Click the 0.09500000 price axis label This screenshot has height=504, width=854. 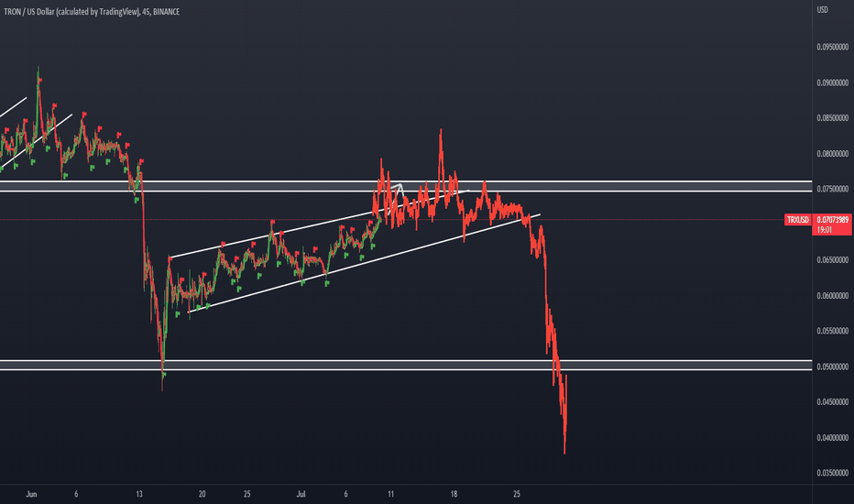(832, 47)
